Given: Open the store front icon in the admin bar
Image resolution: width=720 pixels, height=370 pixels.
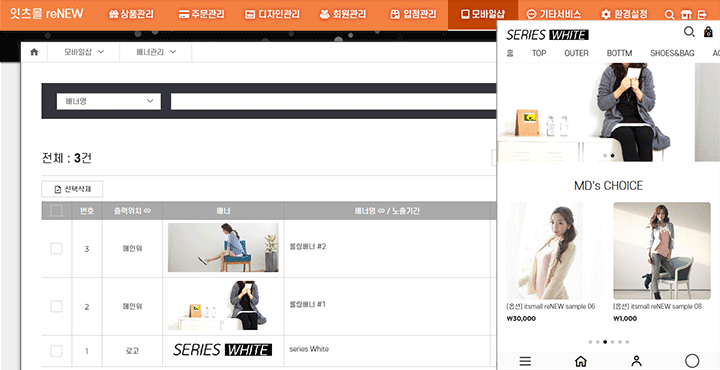Looking at the screenshot, I should point(686,15).
